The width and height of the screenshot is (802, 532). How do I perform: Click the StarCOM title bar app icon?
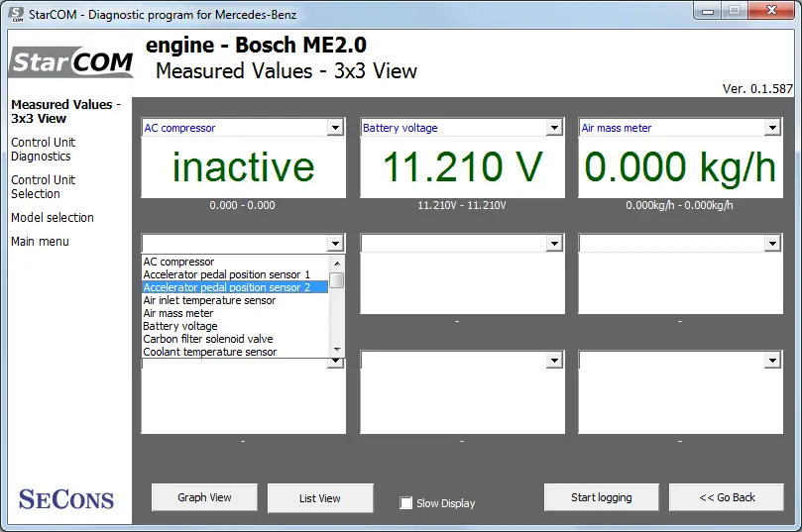16,14
